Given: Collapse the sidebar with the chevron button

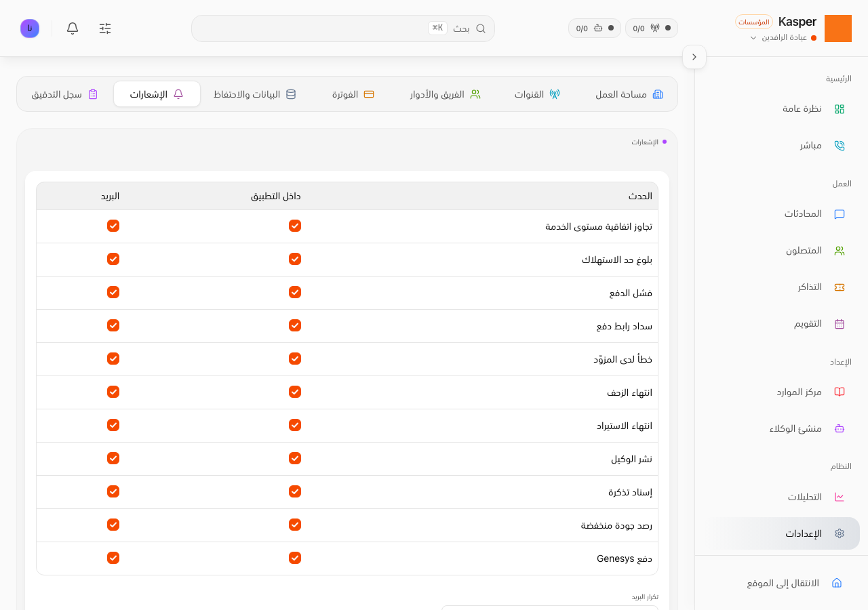Looking at the screenshot, I should click(694, 57).
